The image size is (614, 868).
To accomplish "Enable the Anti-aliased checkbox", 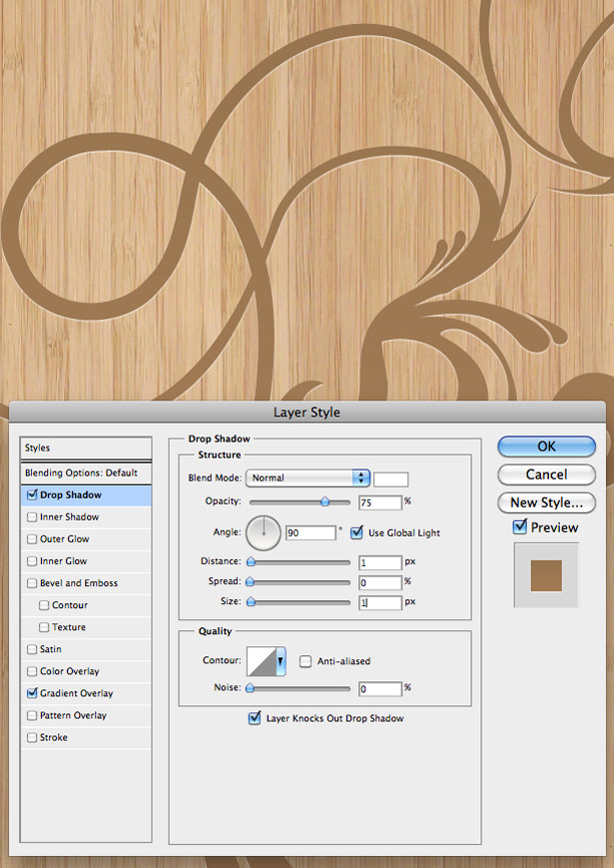I will [x=306, y=661].
